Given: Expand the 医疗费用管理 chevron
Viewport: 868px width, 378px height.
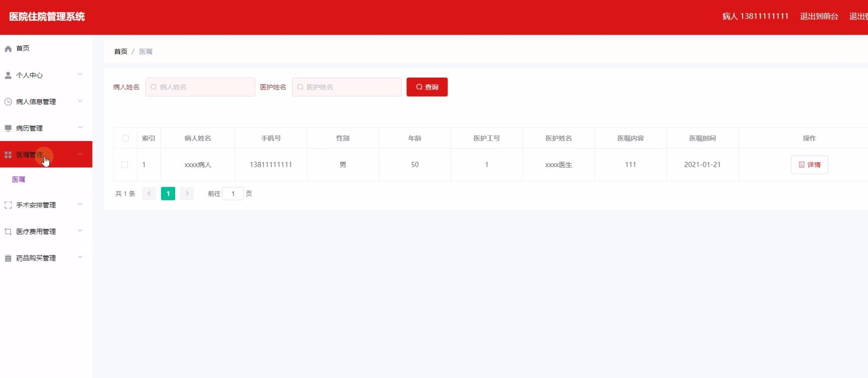Looking at the screenshot, I should pyautogui.click(x=80, y=231).
